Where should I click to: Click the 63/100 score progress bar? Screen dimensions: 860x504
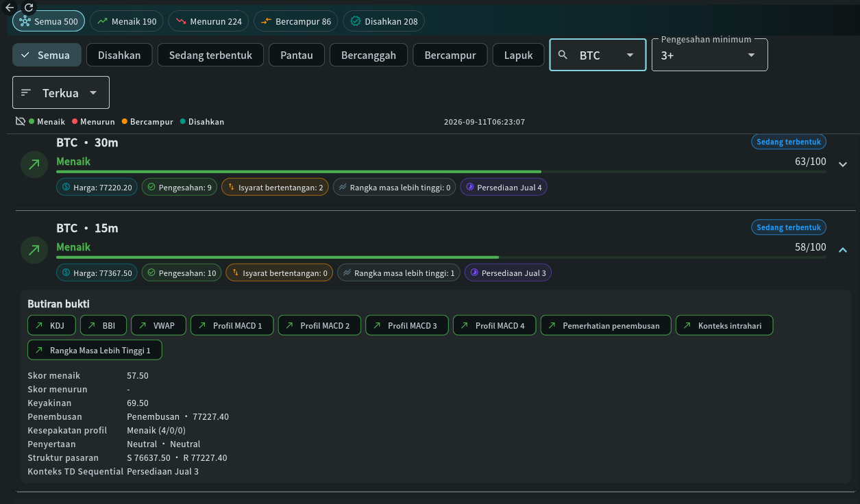click(x=441, y=171)
